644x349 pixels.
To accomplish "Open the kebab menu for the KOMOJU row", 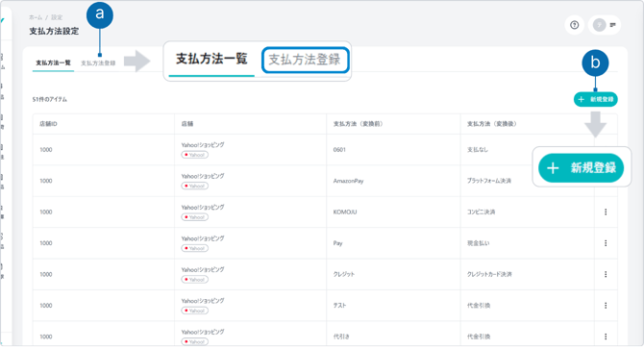I will pyautogui.click(x=606, y=212).
